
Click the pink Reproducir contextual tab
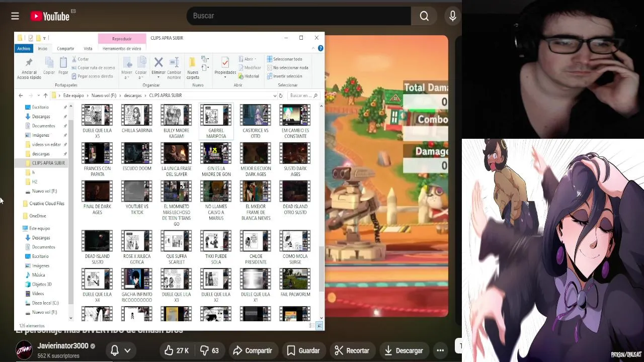tap(122, 39)
